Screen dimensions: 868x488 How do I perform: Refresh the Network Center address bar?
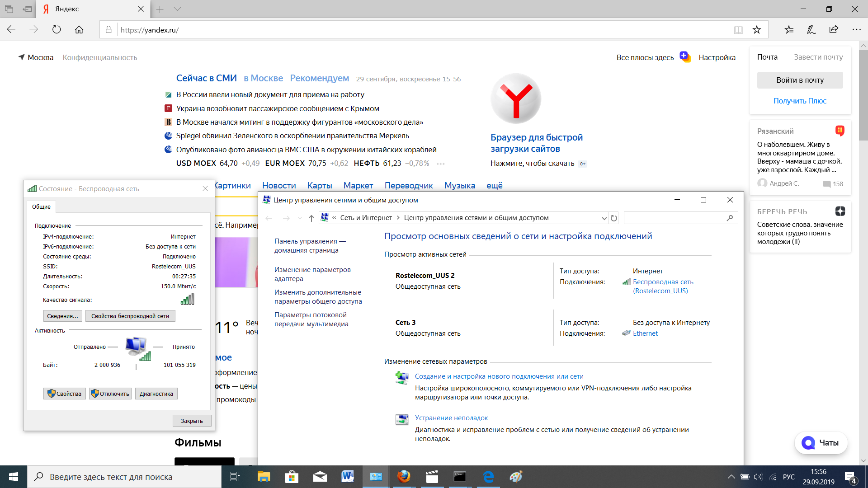tap(613, 218)
